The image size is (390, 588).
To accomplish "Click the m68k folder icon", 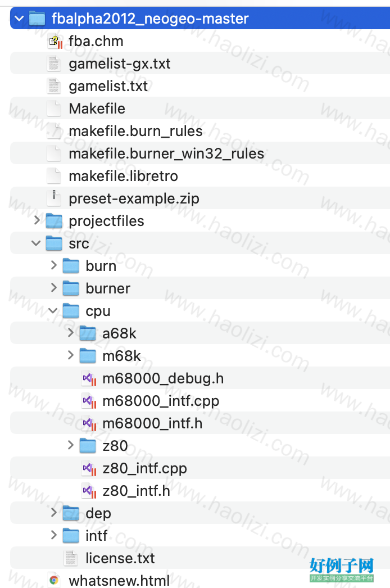I will tap(88, 356).
